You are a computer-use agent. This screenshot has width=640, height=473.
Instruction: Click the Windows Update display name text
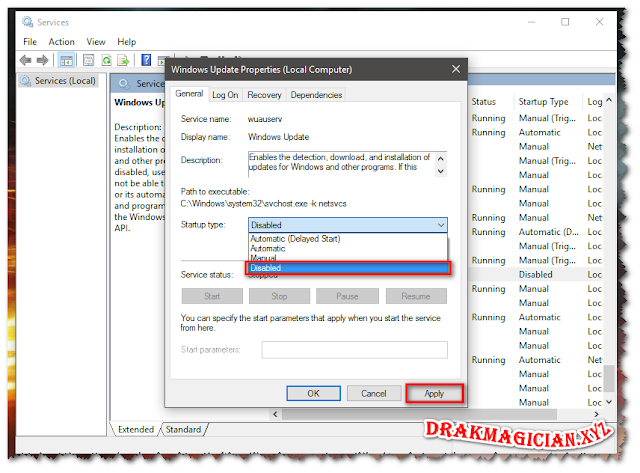click(278, 137)
